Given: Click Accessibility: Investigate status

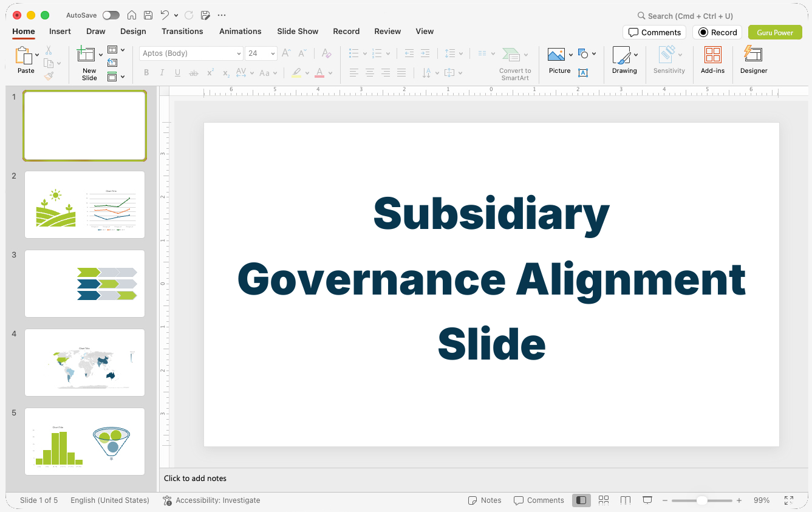Looking at the screenshot, I should (211, 500).
